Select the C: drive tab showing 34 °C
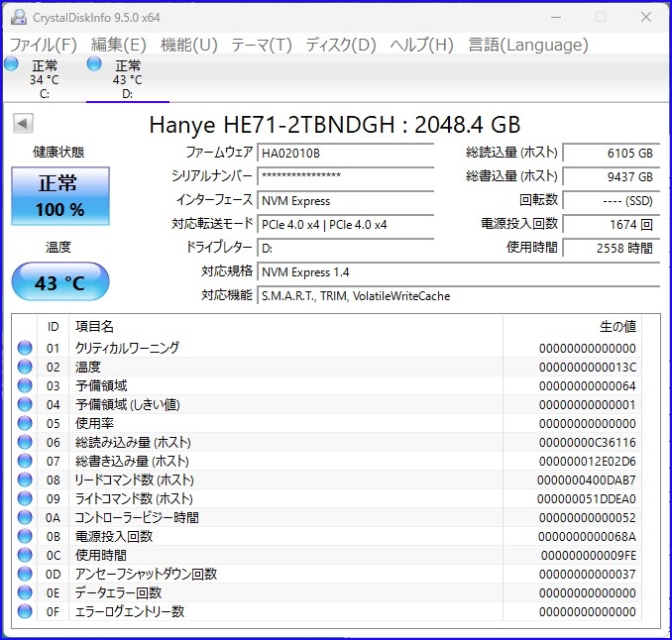 point(45,79)
